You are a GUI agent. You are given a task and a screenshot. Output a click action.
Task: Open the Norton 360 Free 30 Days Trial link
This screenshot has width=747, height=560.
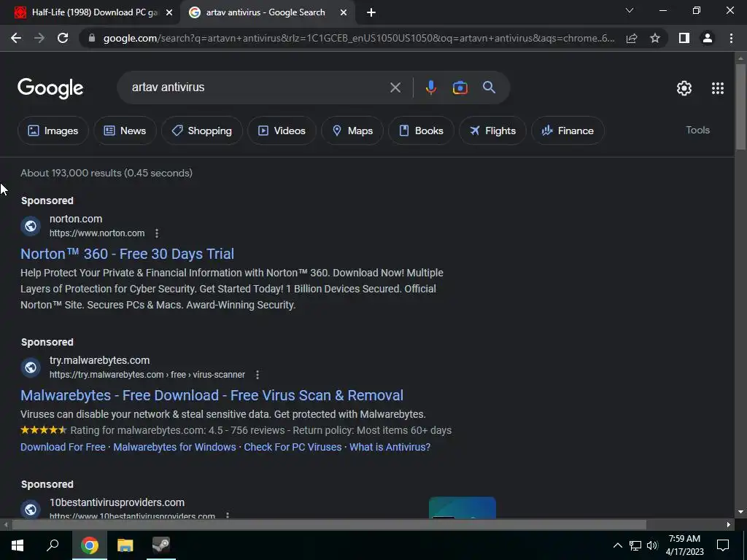(127, 254)
